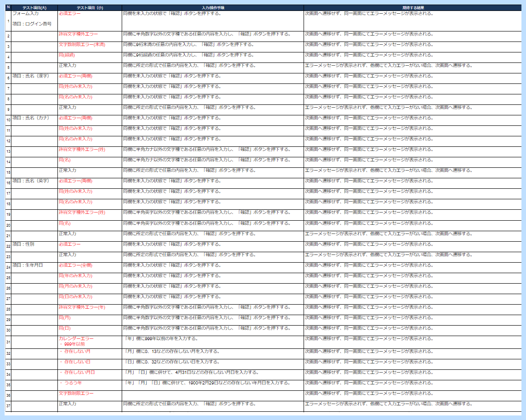Click the empty procedure cell in row 36
The height and width of the screenshot is (420, 526).
coord(213,394)
